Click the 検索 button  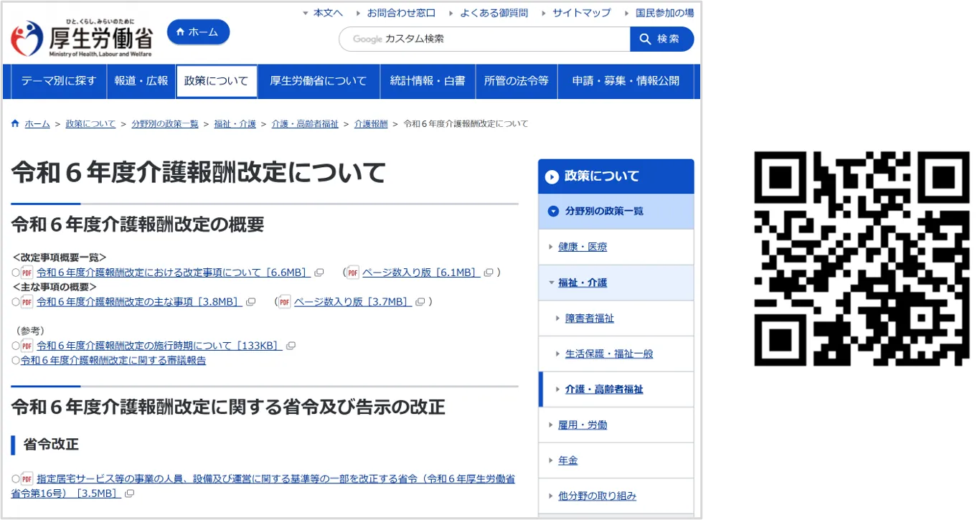[x=661, y=39]
